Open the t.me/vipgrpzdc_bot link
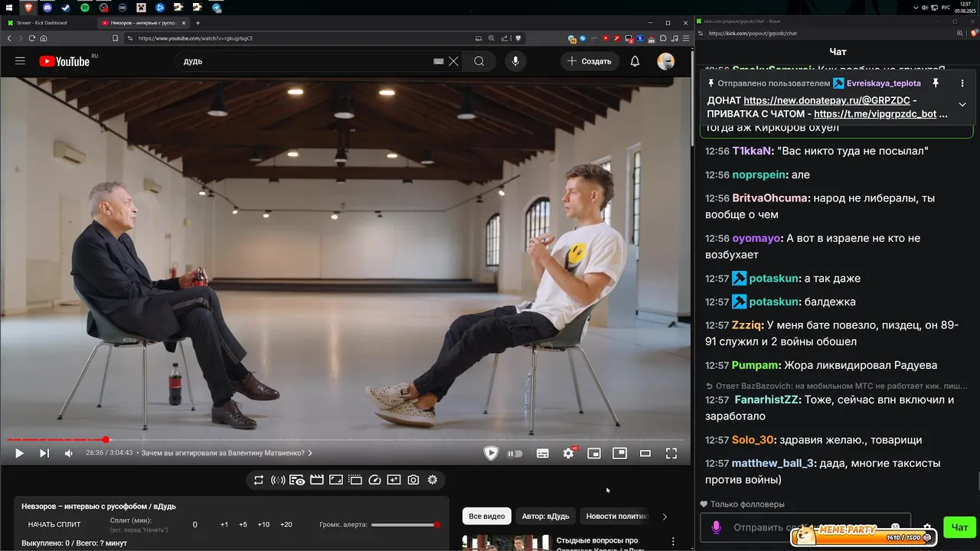Screen dimensions: 980x551 tap(875, 114)
